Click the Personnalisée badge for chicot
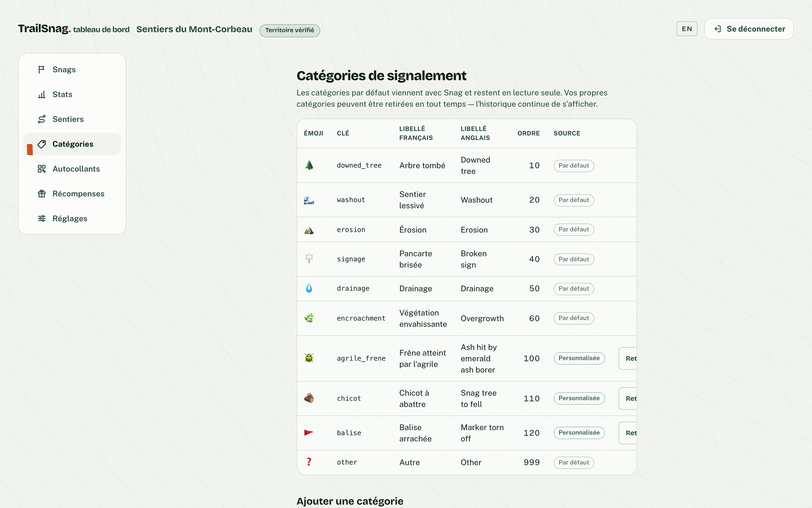This screenshot has height=508, width=812. pos(579,398)
